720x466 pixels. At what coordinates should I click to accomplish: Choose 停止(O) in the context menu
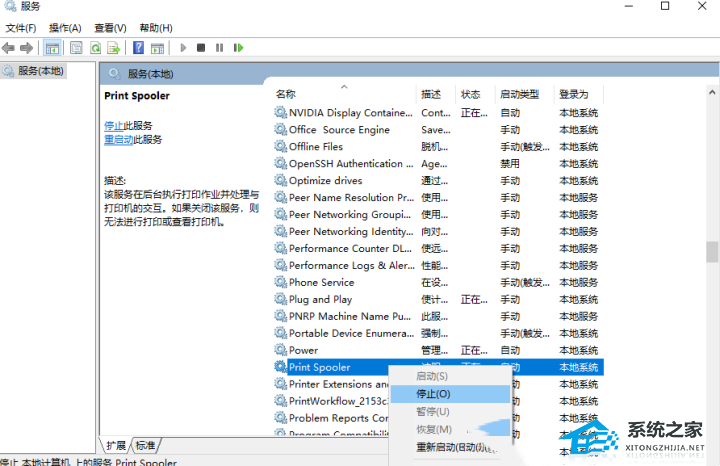434,394
